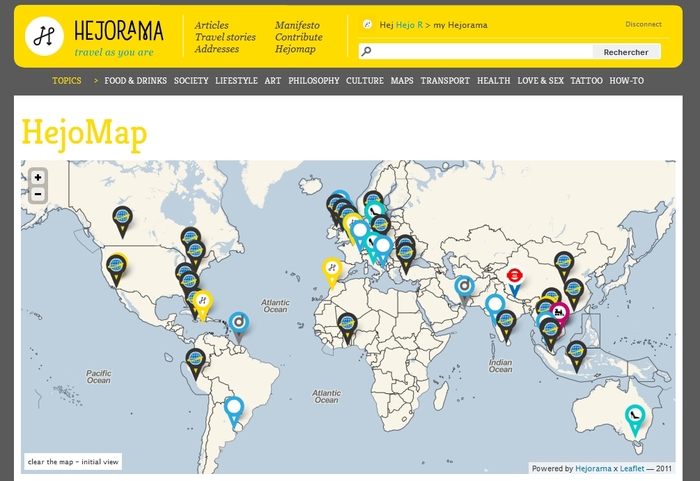Open the How-To topic
This screenshot has height=481, width=700.
tap(626, 81)
